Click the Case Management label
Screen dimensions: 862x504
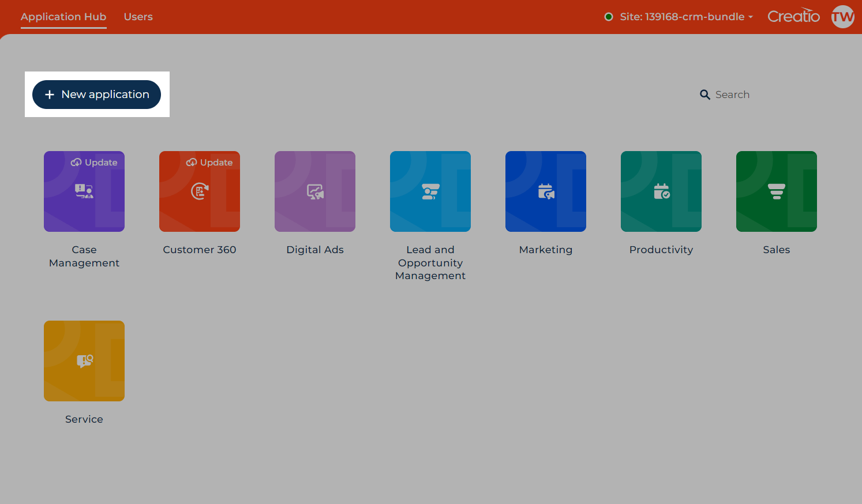pos(84,256)
